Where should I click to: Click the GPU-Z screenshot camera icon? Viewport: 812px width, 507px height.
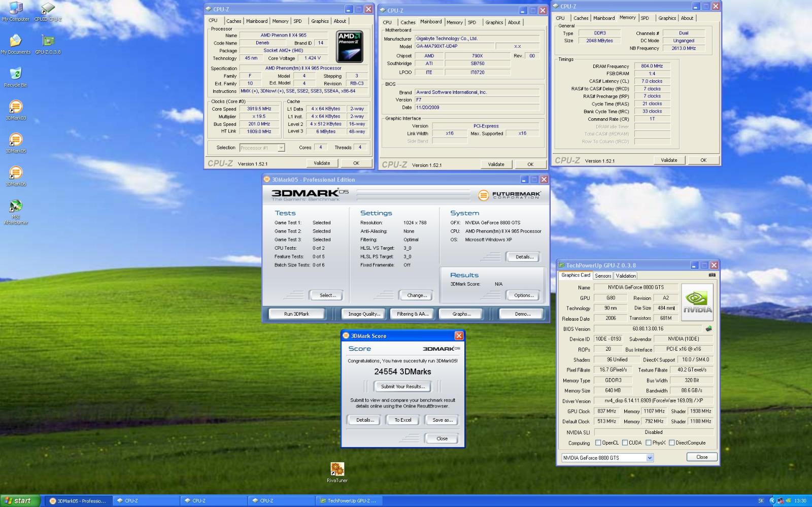[712, 275]
